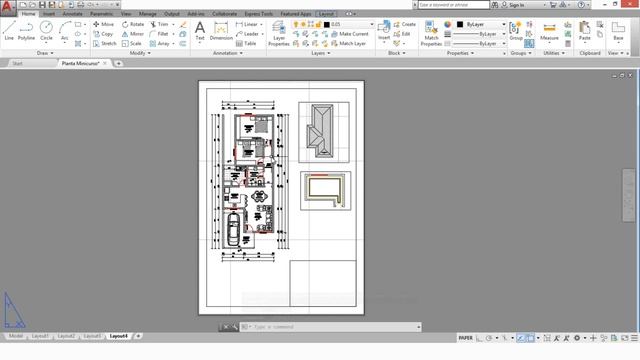Expand the Utilities panel
Image resolution: width=640 pixels, height=360 pixels.
(554, 53)
